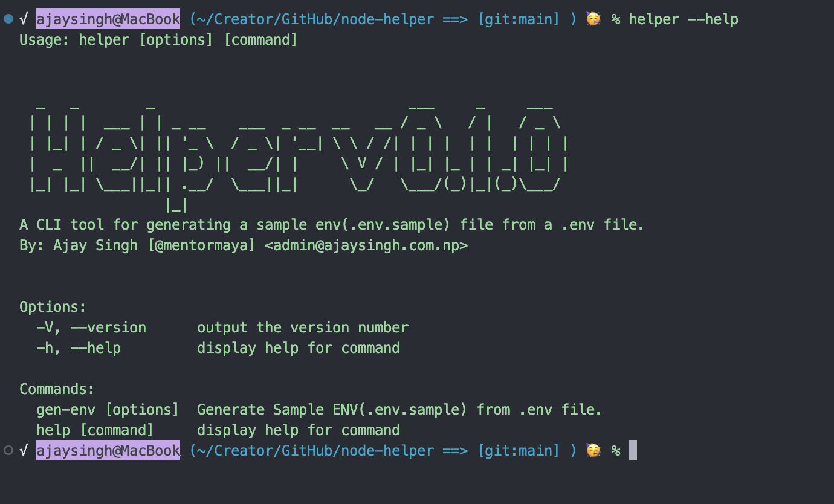Image resolution: width=834 pixels, height=504 pixels.
Task: Click the -h, --help option text
Action: pyautogui.click(x=79, y=348)
